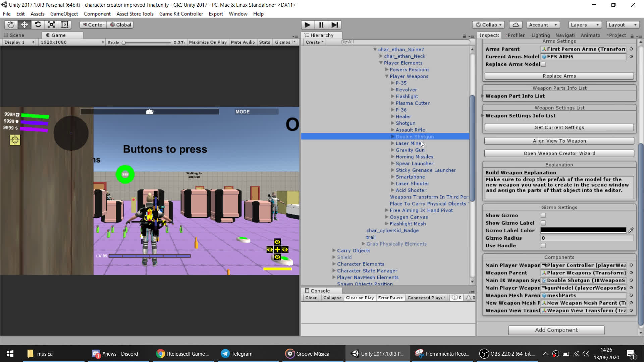Open the cloud services icon
Image resolution: width=644 pixels, height=362 pixels.
tap(516, 25)
